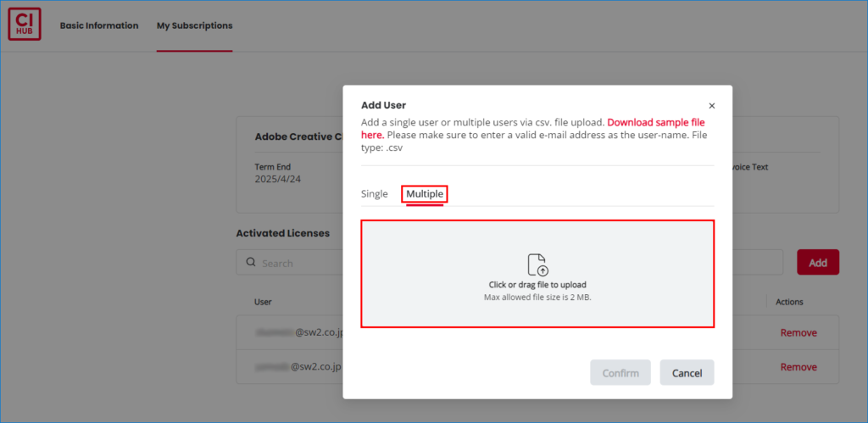The image size is (868, 423).
Task: Select the My Subscriptions tab
Action: coord(194,25)
